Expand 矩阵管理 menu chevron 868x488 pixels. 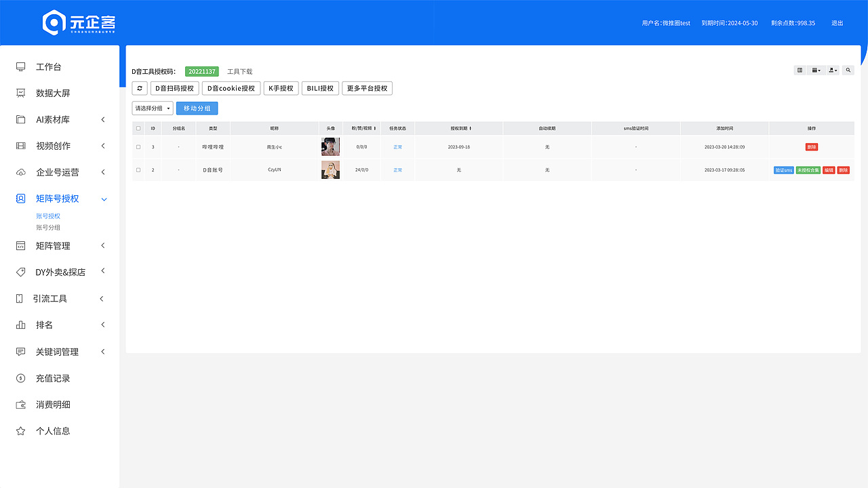click(103, 245)
